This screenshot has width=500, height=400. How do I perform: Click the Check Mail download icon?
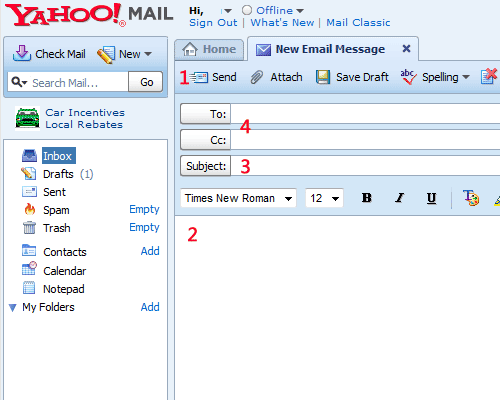click(22, 53)
